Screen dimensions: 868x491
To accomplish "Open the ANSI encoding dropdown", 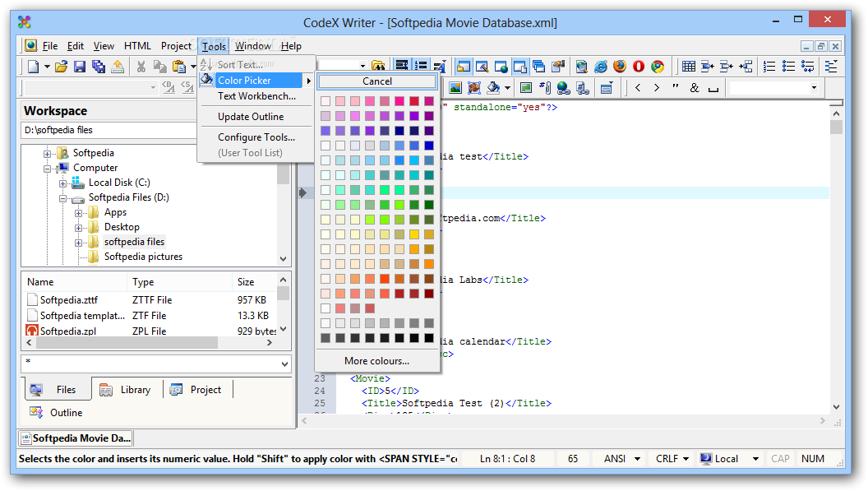I will click(637, 459).
